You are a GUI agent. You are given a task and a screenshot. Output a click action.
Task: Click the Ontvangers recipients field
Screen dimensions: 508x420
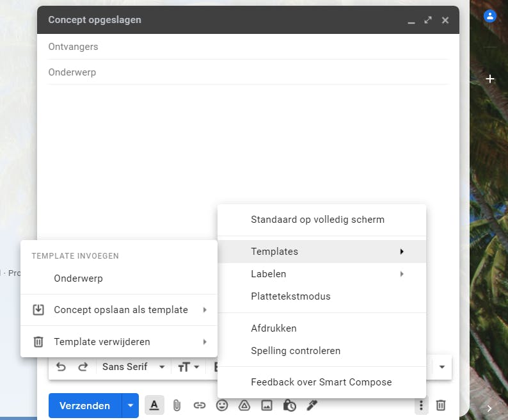(x=248, y=47)
